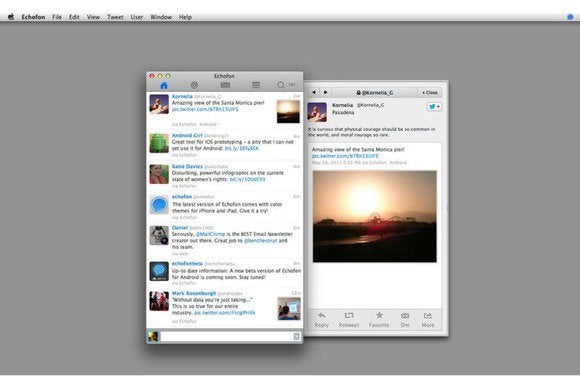The width and height of the screenshot is (580, 388).
Task: Click the compose field's right-side icon
Action: 297,336
